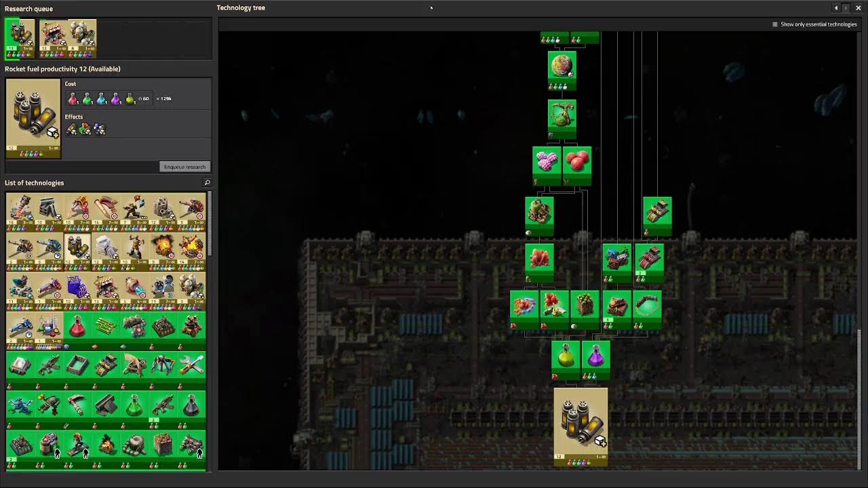Select green flask technology in list

(134, 409)
